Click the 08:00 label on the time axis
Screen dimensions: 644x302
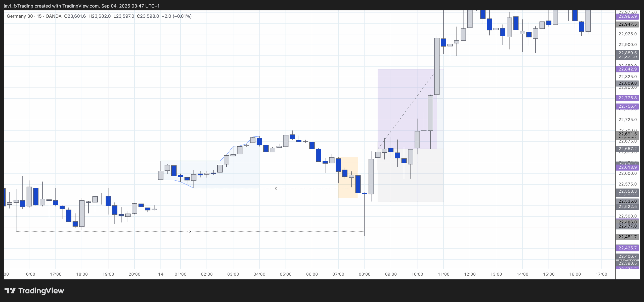tap(364, 274)
